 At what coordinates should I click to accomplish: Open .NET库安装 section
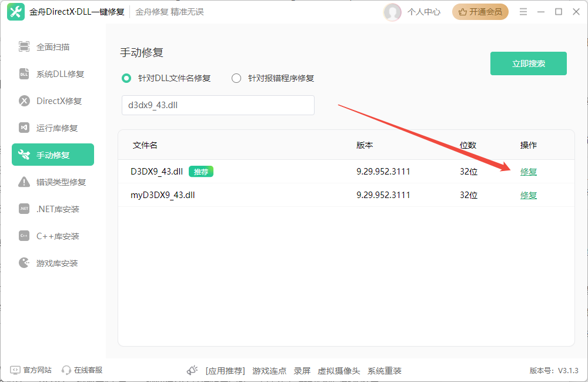click(x=53, y=209)
